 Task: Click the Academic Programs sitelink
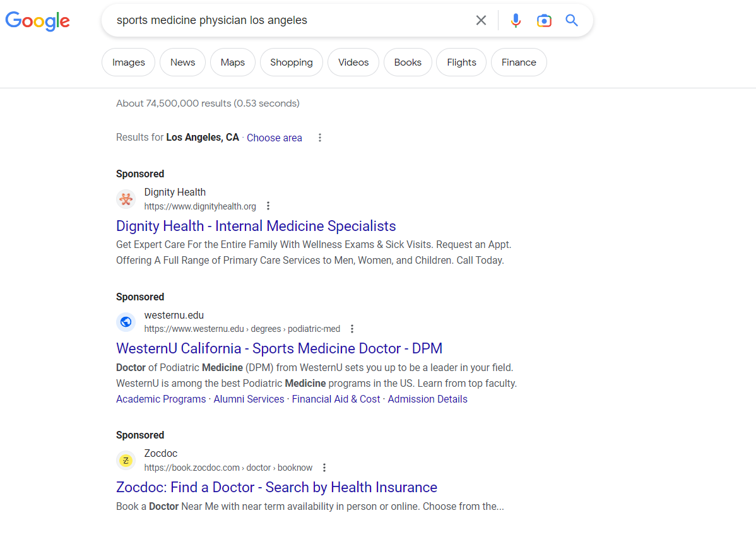click(x=161, y=399)
